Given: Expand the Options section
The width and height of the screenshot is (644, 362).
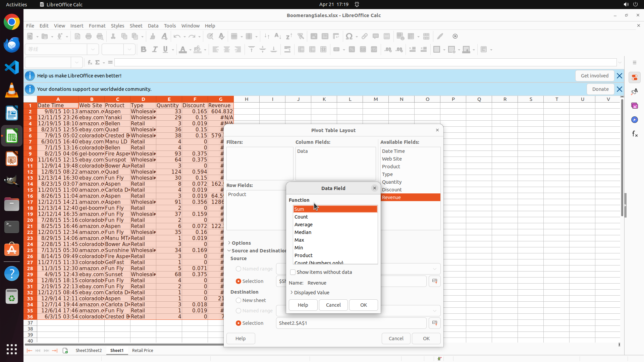Looking at the screenshot, I should click(229, 243).
